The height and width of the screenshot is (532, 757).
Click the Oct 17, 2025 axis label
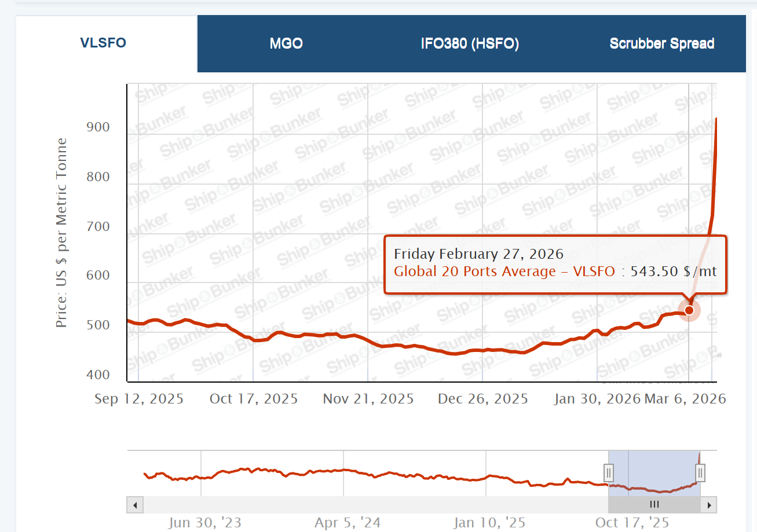tap(254, 399)
